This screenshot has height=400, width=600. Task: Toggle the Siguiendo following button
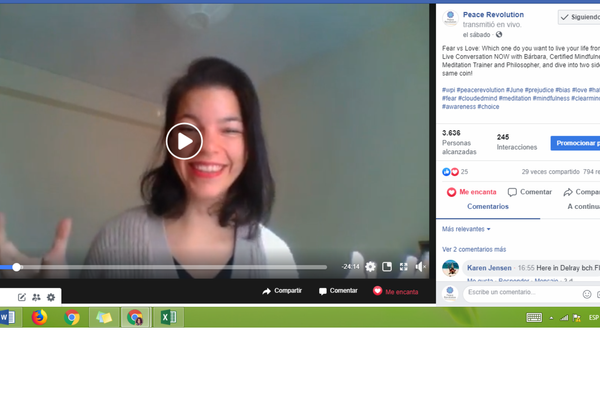(x=579, y=17)
